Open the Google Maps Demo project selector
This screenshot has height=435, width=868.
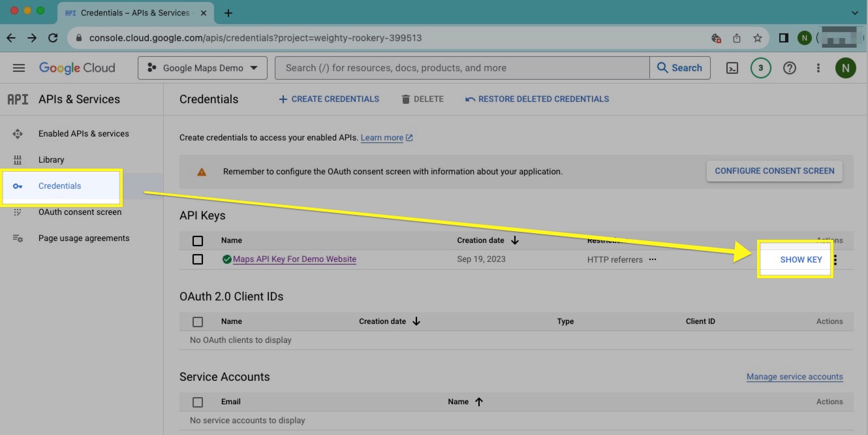[x=202, y=68]
